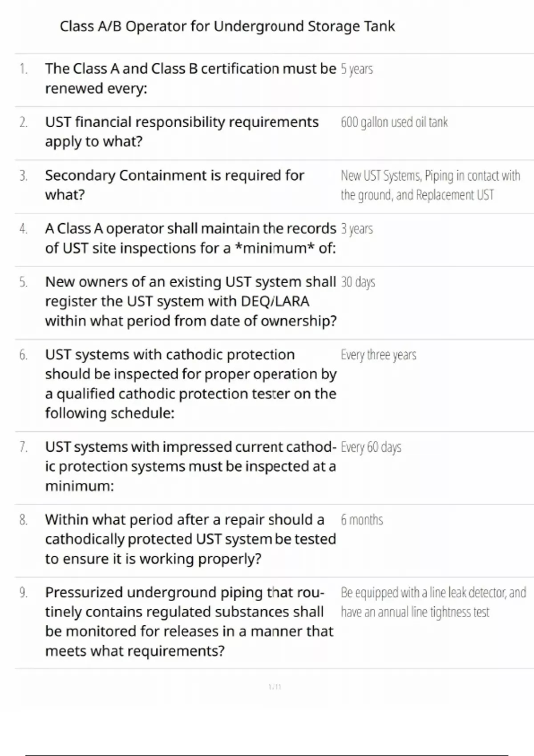This screenshot has width=534, height=756.
Task: Click the UST financial responsibility requirements question
Action: click(x=182, y=132)
